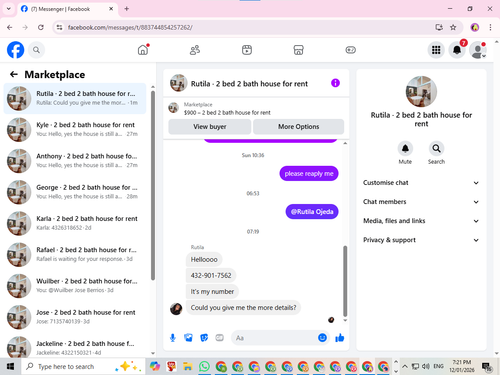Open the Rafael conversation
The image size is (500, 375).
click(75, 254)
